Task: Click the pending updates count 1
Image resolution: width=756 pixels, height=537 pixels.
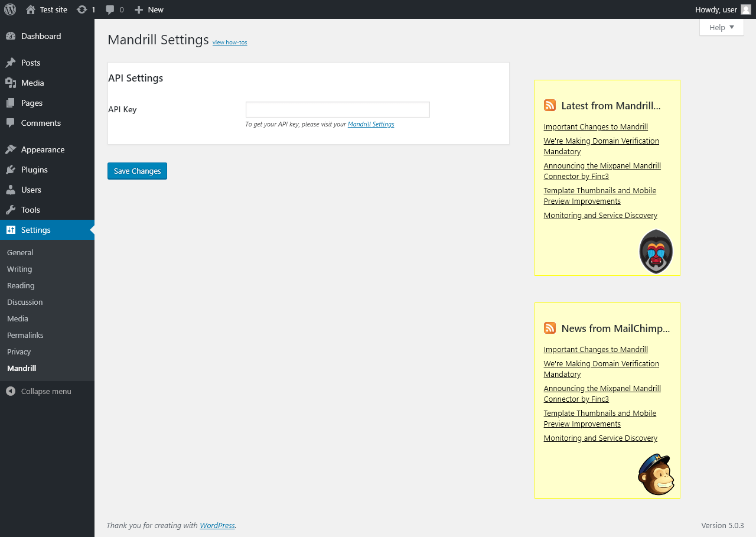Action: 93,9
